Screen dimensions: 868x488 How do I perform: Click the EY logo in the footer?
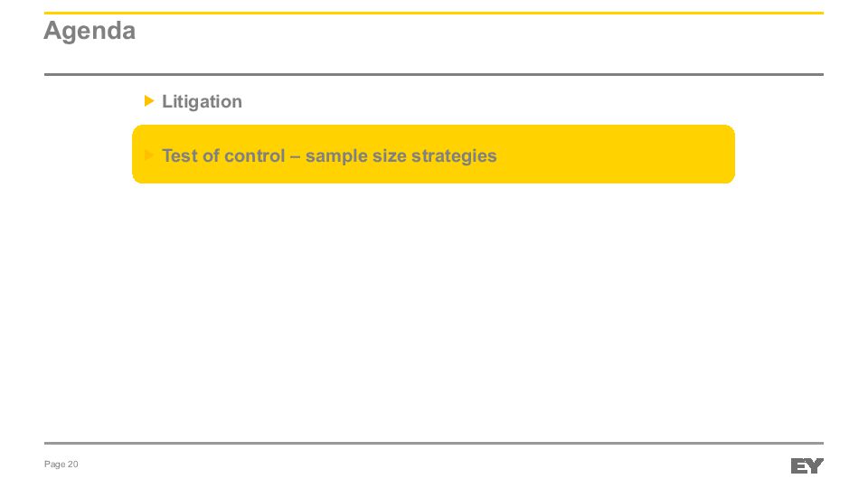pos(807,466)
